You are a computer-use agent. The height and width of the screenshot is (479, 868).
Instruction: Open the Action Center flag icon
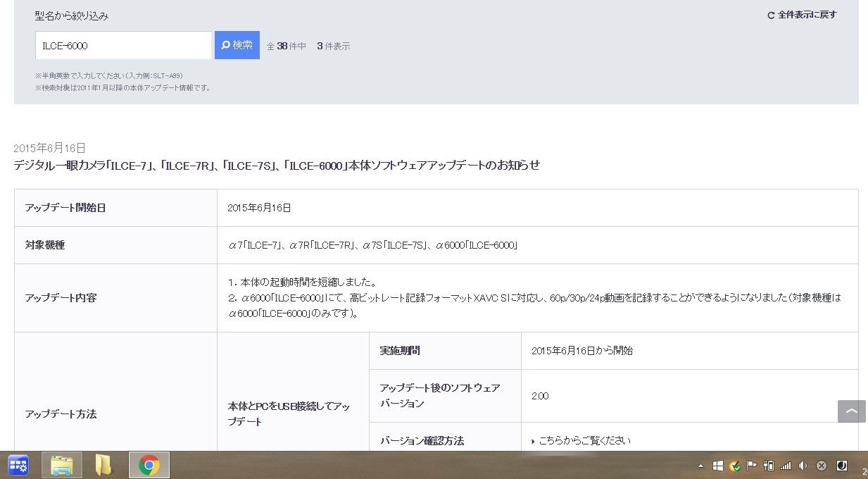[x=752, y=466]
